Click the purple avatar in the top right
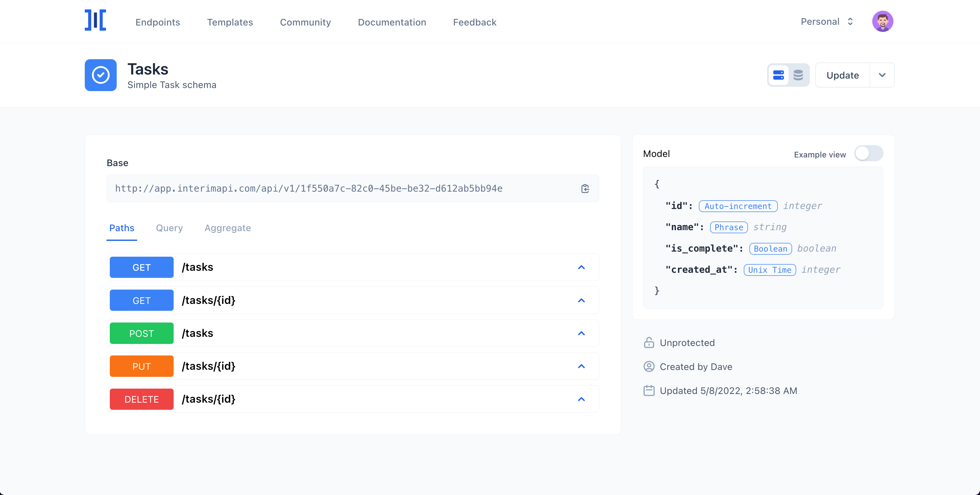The height and width of the screenshot is (495, 980). click(x=883, y=21)
